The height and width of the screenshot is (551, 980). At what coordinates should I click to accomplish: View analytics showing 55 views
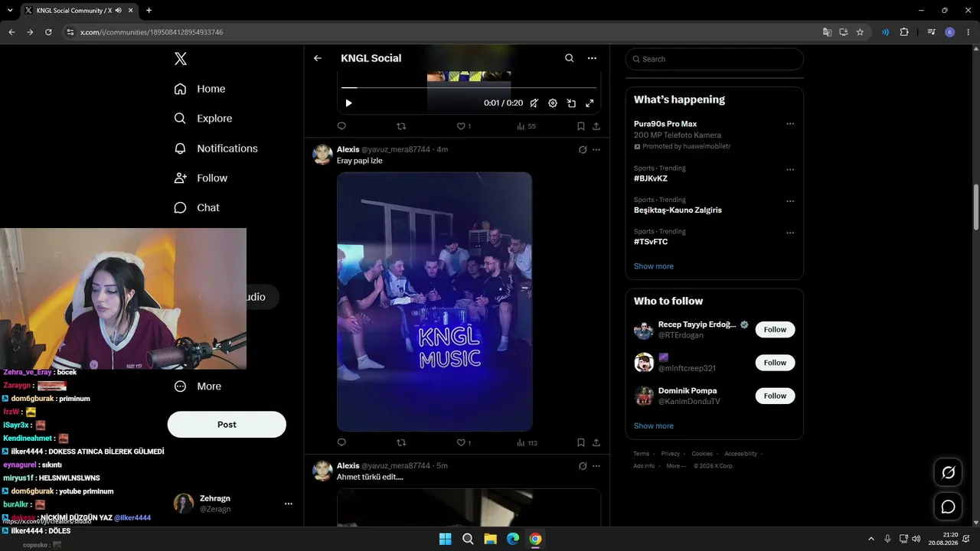tap(526, 126)
